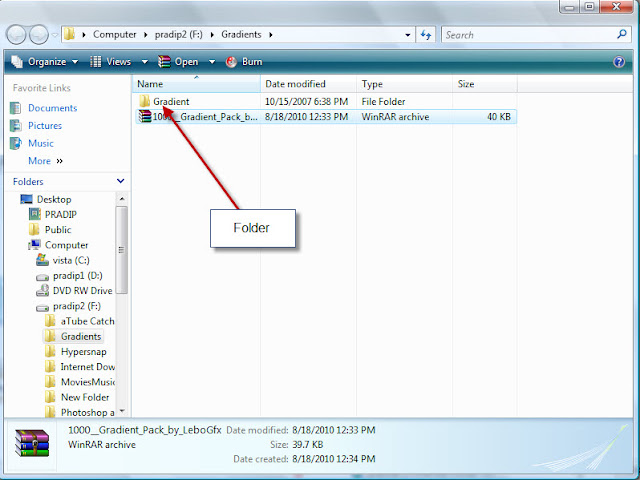The height and width of the screenshot is (480, 640).
Task: Click inside the Search field
Action: click(529, 35)
